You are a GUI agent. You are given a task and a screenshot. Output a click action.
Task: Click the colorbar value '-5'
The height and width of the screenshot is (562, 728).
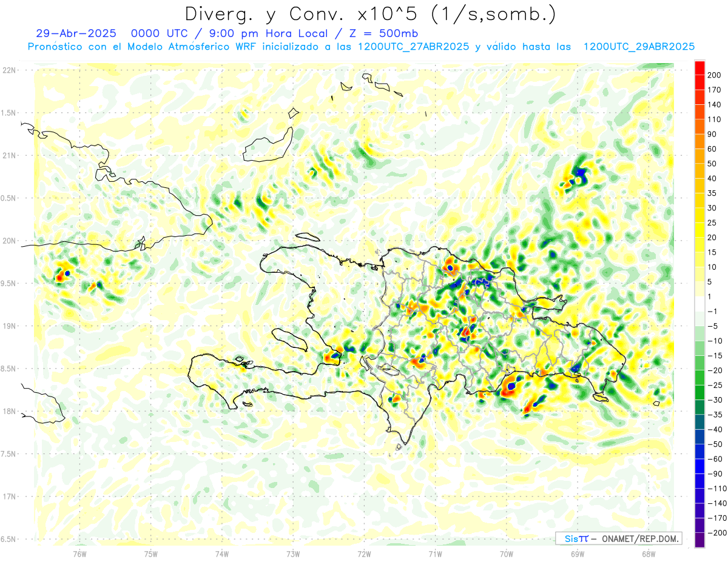tap(712, 326)
